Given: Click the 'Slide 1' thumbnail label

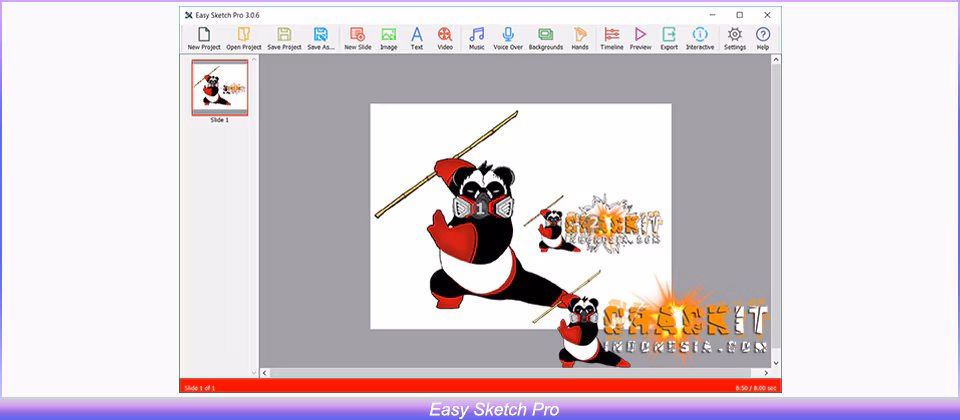Looking at the screenshot, I should (x=219, y=120).
